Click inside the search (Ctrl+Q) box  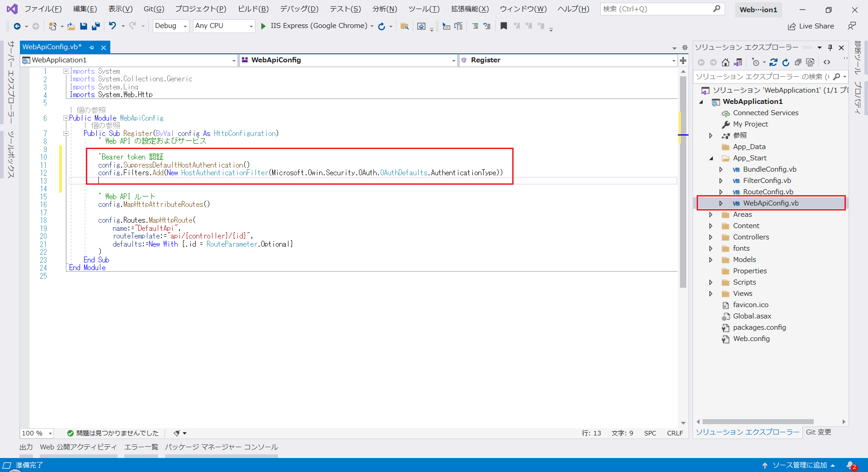[x=656, y=9]
